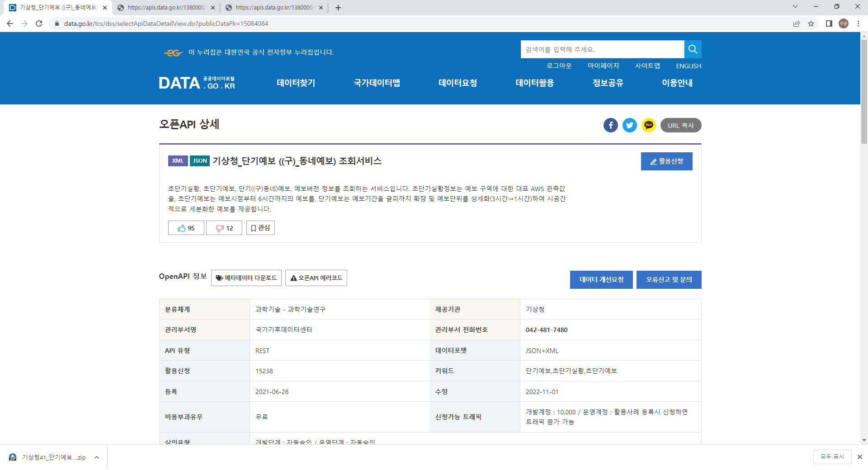The height and width of the screenshot is (470, 868).
Task: Close the downloads bar
Action: [x=860, y=457]
